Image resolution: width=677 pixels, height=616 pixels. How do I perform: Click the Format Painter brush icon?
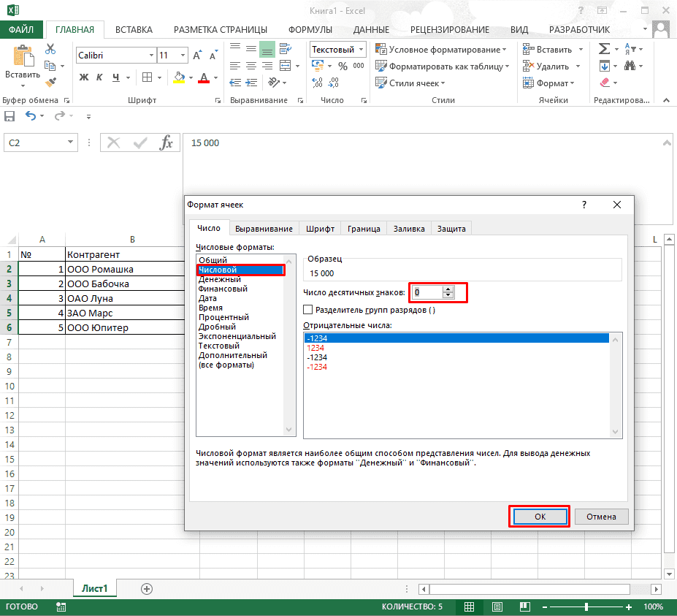click(x=50, y=80)
